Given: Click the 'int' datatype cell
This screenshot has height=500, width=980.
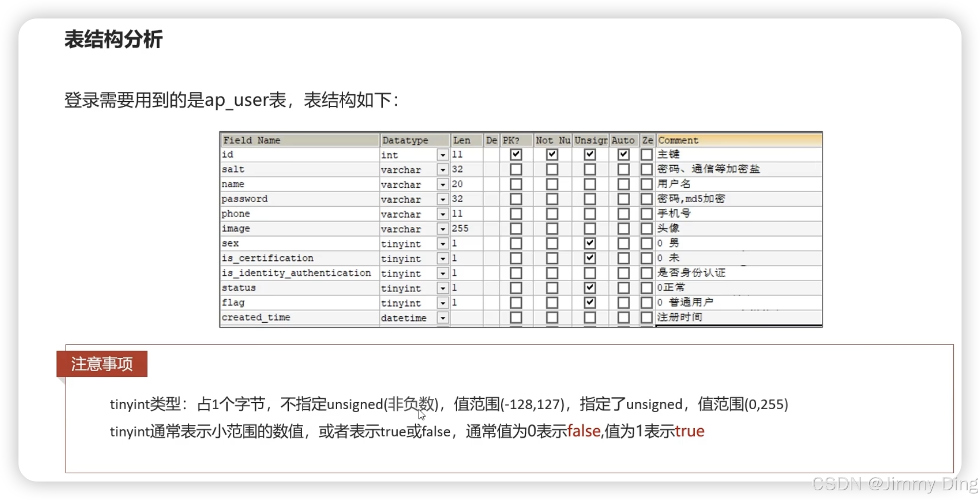Looking at the screenshot, I should point(408,155).
